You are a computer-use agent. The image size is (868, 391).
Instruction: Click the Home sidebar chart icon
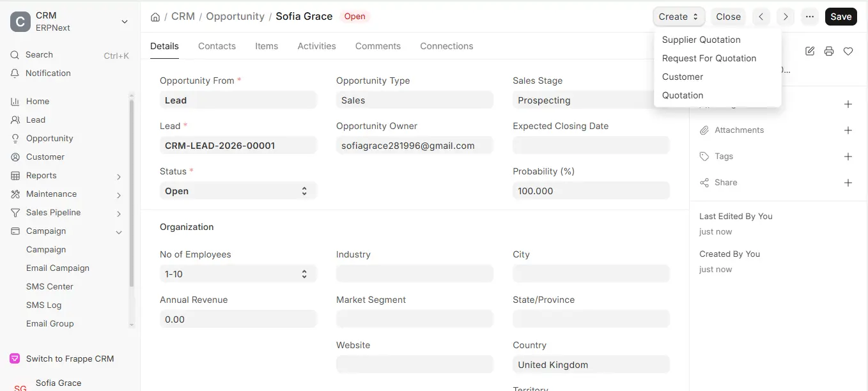15,102
